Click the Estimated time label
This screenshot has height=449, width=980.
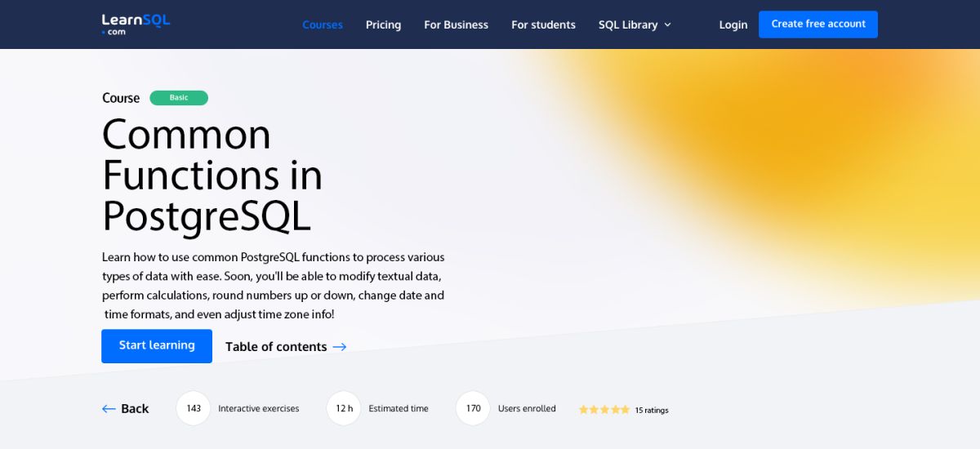pos(399,409)
